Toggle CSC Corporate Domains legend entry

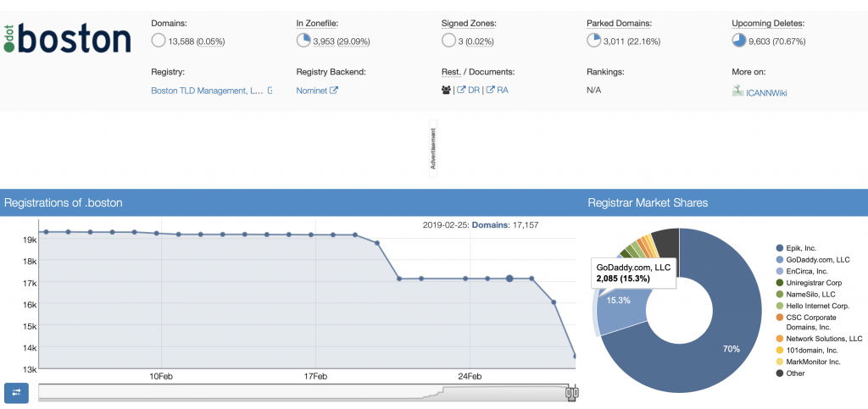(x=807, y=323)
